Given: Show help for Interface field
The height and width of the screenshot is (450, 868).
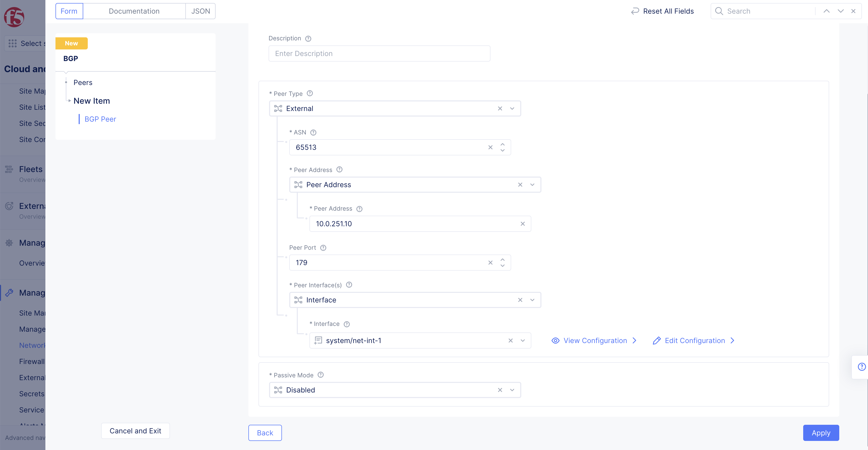Looking at the screenshot, I should coord(346,324).
